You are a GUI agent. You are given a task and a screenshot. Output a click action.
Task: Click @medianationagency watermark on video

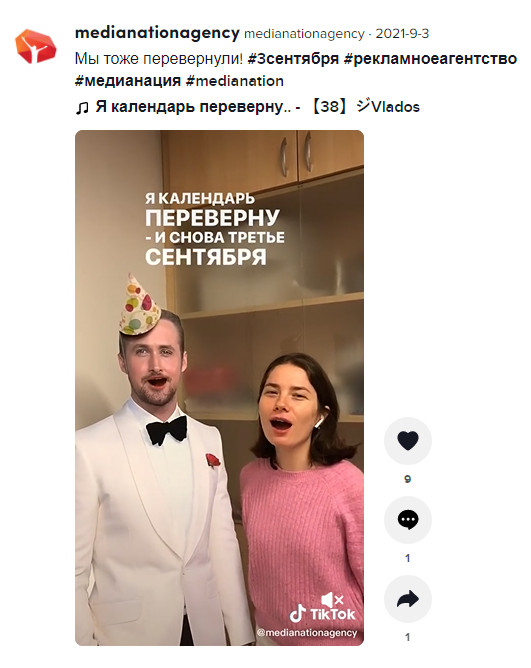[307, 633]
